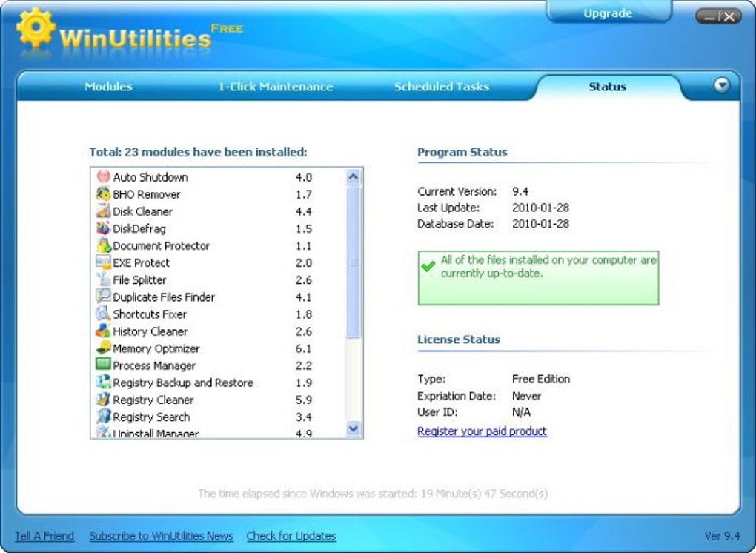This screenshot has width=756, height=553.
Task: Open Subscribe to WinUtilities News link
Action: (161, 536)
